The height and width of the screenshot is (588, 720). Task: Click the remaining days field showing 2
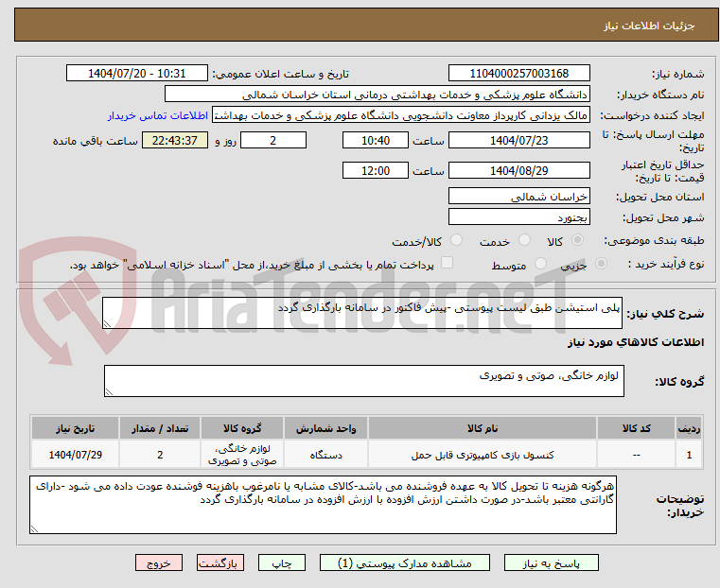click(x=273, y=140)
